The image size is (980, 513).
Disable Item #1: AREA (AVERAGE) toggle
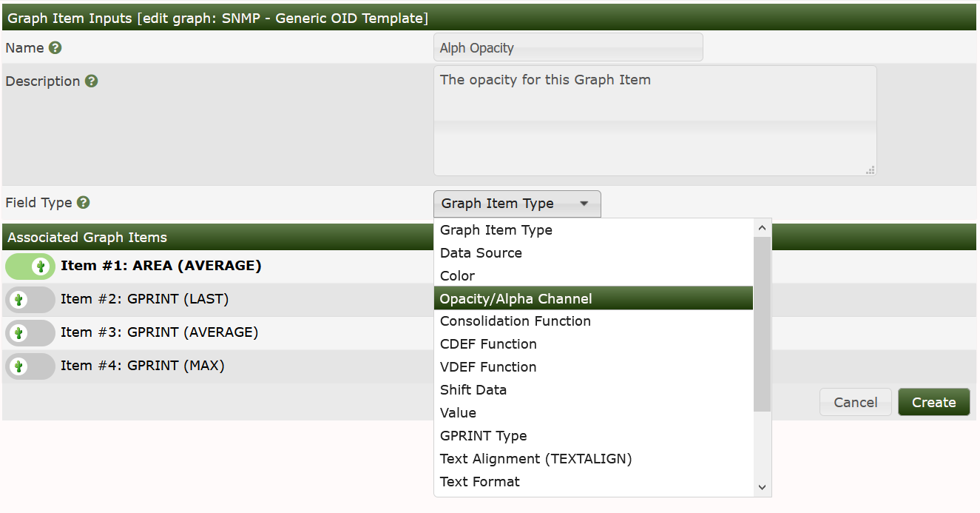click(x=30, y=266)
